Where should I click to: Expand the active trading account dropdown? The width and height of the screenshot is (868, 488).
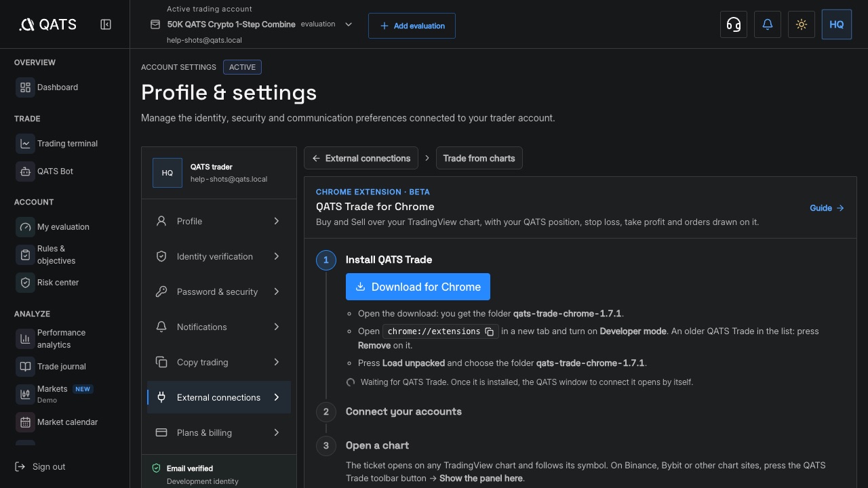click(349, 24)
